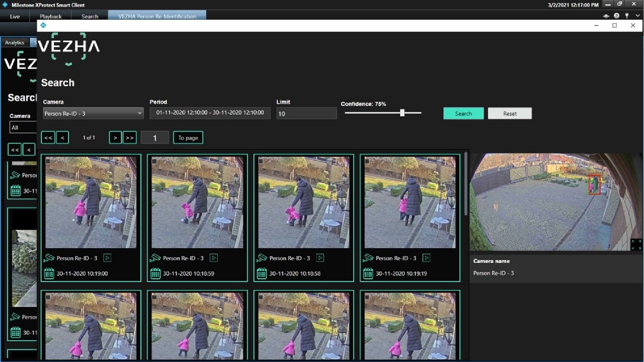The width and height of the screenshot is (644, 362).
Task: Click camera icon on 10:18:59 result card
Action: click(x=155, y=258)
